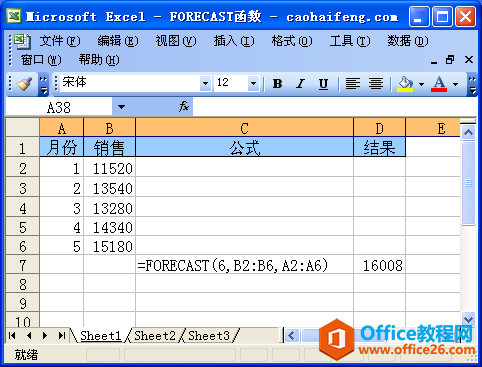Open the 编辑(E) menu
This screenshot has height=367, width=482.
[118, 41]
